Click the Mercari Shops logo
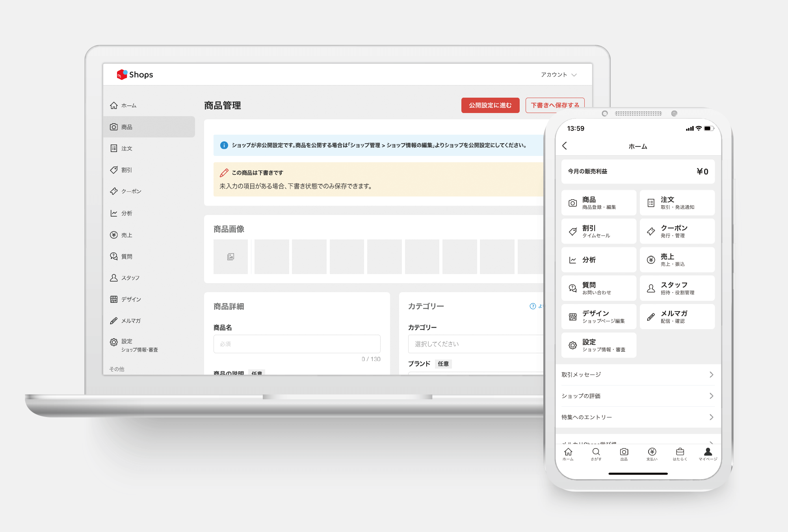This screenshot has height=532, width=788. pos(135,74)
